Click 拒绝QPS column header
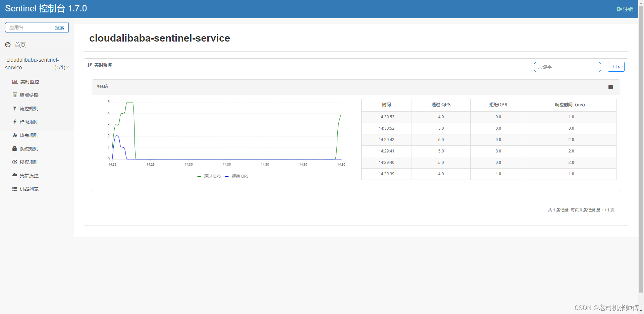 pyautogui.click(x=498, y=105)
